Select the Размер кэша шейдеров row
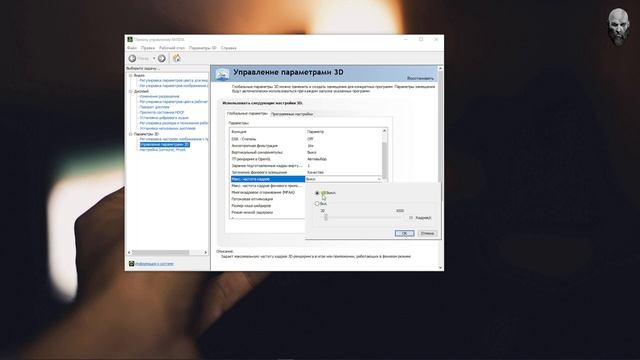The width and height of the screenshot is (640, 360). (x=267, y=206)
